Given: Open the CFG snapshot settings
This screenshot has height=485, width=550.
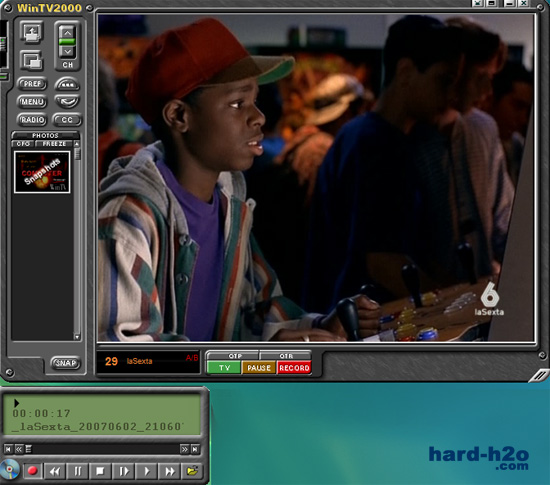Looking at the screenshot, I should coord(23,144).
